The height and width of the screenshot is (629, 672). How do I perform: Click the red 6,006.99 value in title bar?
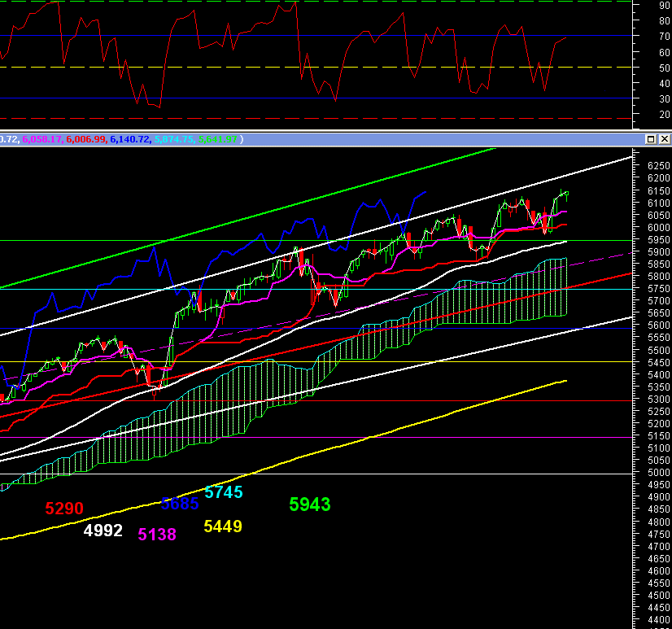(x=86, y=140)
